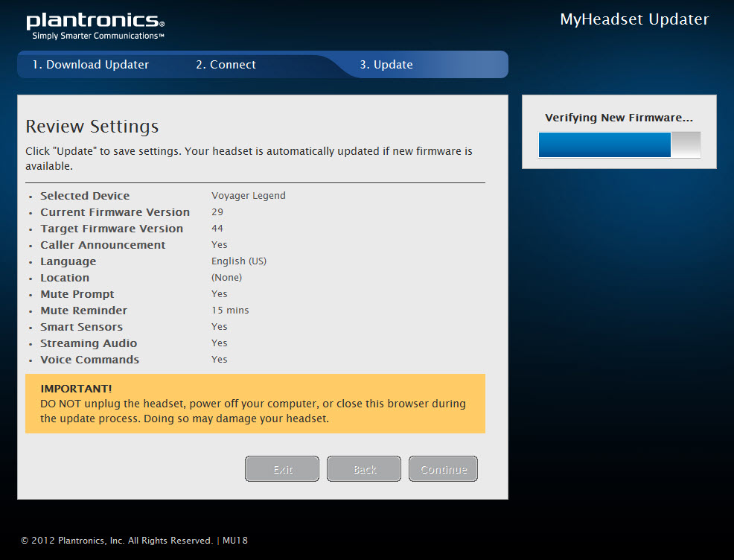This screenshot has height=560, width=734.
Task: Click the 'Voyager Legend' device value
Action: 249,196
